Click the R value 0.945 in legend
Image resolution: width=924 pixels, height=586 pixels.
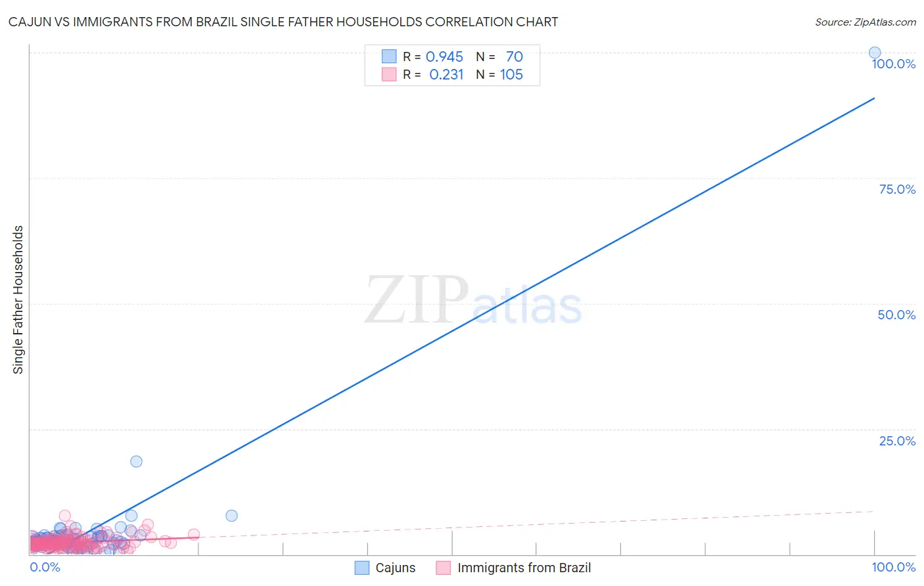[x=444, y=56]
